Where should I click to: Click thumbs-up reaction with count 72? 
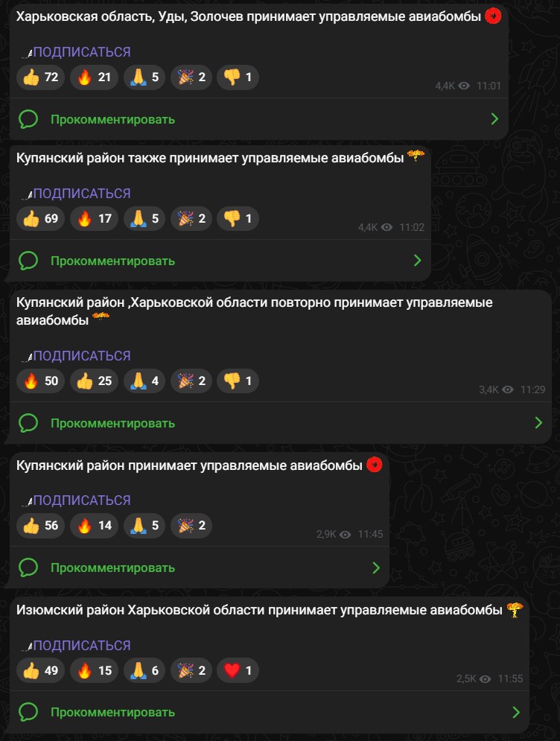click(41, 77)
